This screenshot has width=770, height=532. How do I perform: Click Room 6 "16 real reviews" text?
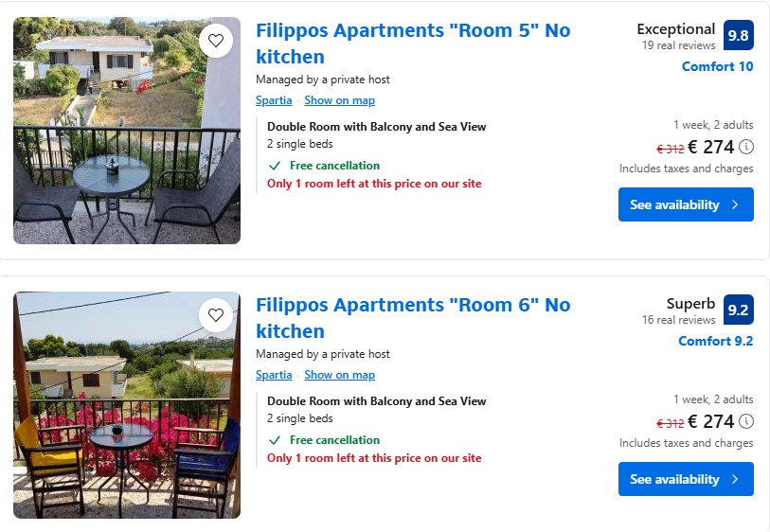678,320
